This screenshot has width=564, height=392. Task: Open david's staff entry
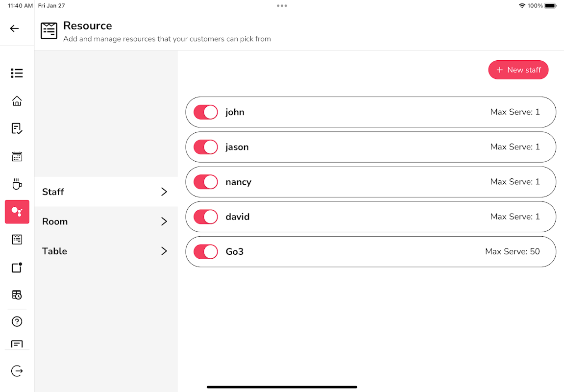[371, 217]
